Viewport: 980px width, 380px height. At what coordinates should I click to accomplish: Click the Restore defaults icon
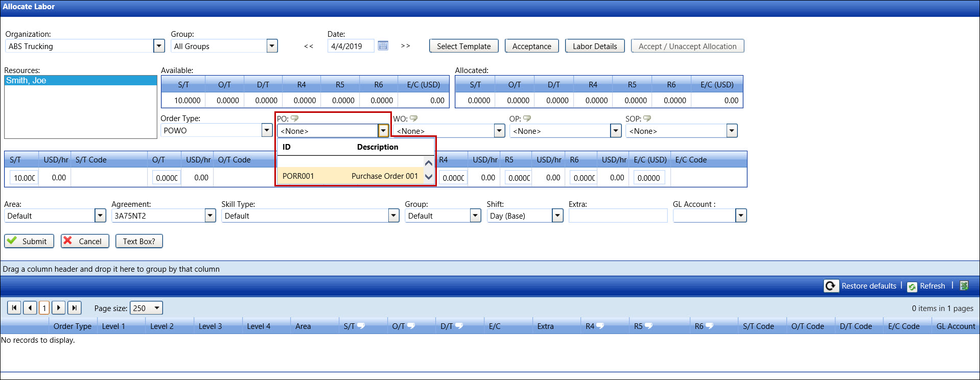pyautogui.click(x=831, y=286)
